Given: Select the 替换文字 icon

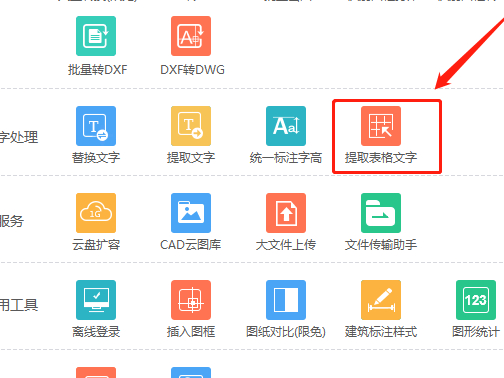Looking at the screenshot, I should pos(96,126).
